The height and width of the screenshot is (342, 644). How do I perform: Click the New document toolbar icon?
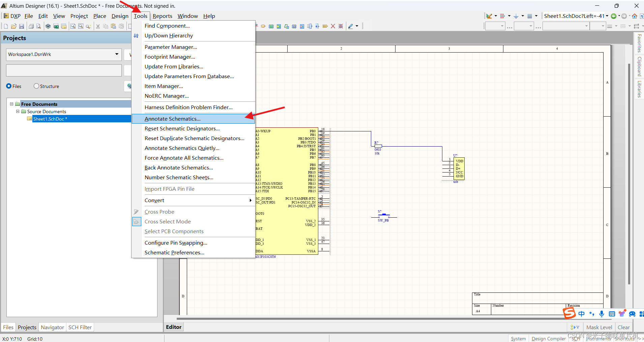[x=6, y=26]
